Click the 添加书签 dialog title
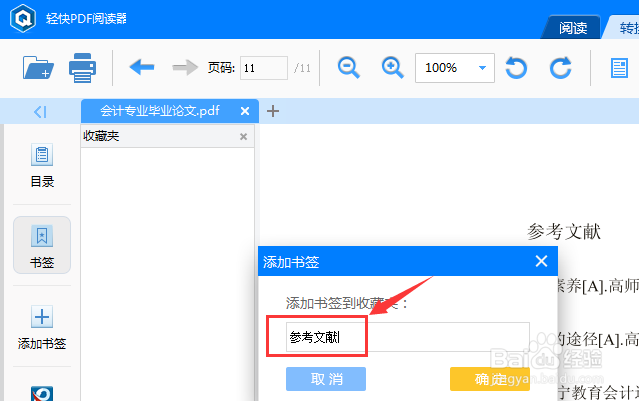This screenshot has height=401, width=639. pyautogui.click(x=291, y=262)
